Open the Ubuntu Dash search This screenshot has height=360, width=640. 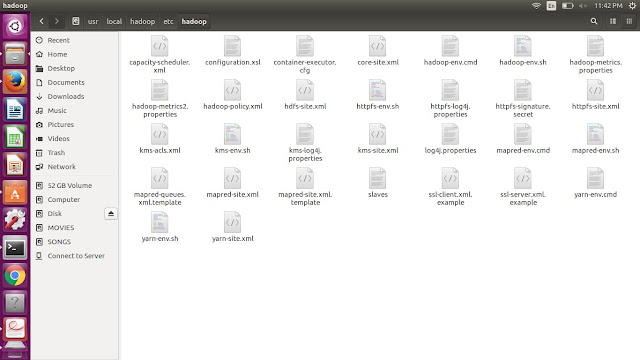pos(15,26)
